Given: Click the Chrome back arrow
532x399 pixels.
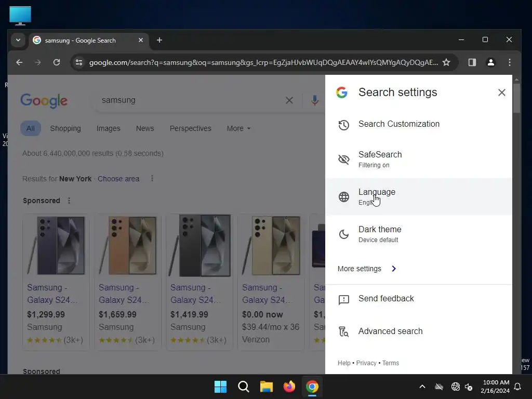Looking at the screenshot, I should tap(19, 62).
